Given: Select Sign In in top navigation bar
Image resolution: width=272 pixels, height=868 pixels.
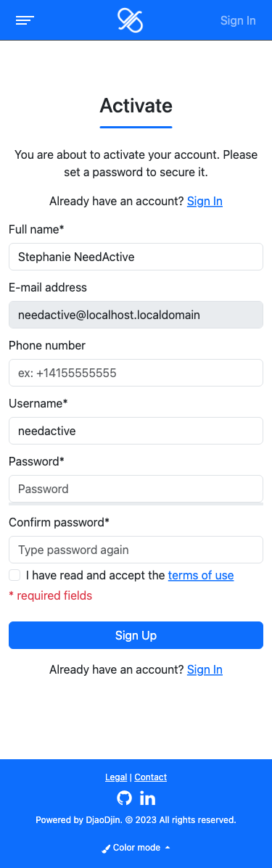Looking at the screenshot, I should (238, 20).
